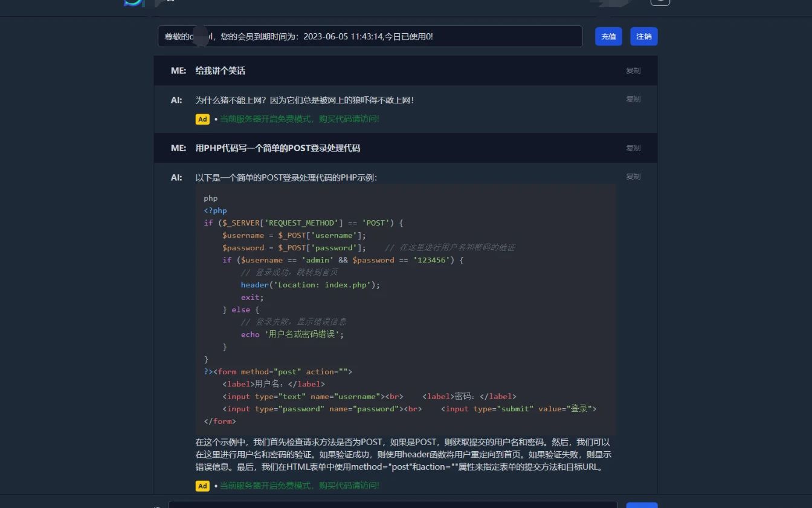Image resolution: width=812 pixels, height=508 pixels.
Task: Select the text 给我讲个笑话
Action: tap(221, 71)
